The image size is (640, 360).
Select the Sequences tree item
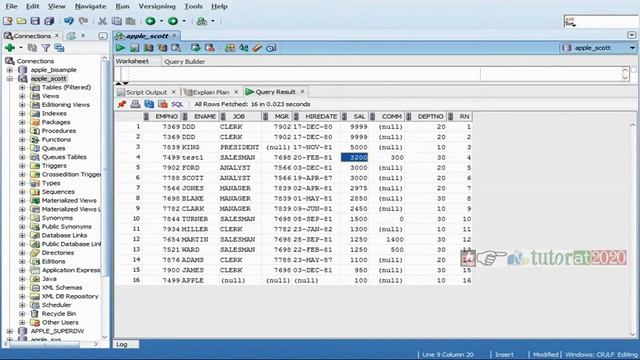58,192
